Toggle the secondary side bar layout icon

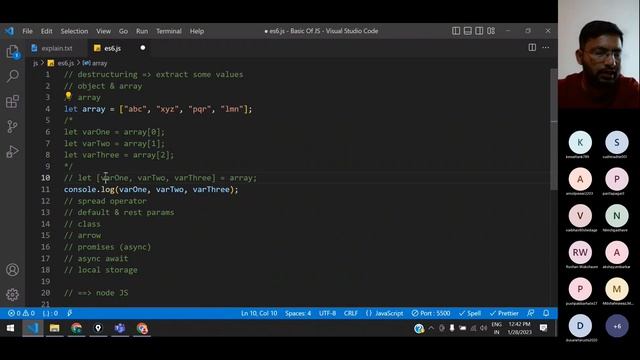pos(479,31)
